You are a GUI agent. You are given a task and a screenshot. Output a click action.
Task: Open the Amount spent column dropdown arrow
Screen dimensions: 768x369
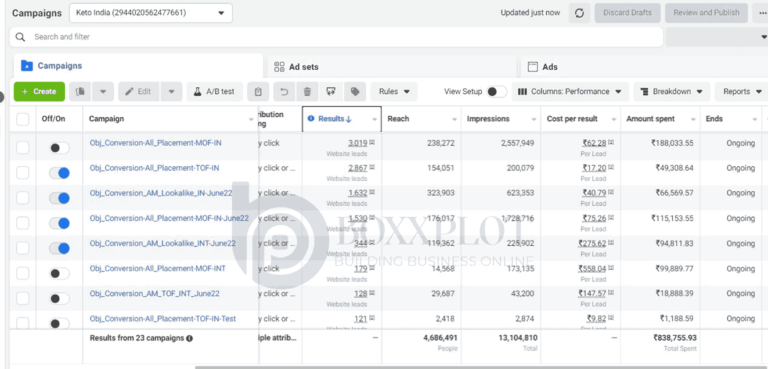click(693, 120)
